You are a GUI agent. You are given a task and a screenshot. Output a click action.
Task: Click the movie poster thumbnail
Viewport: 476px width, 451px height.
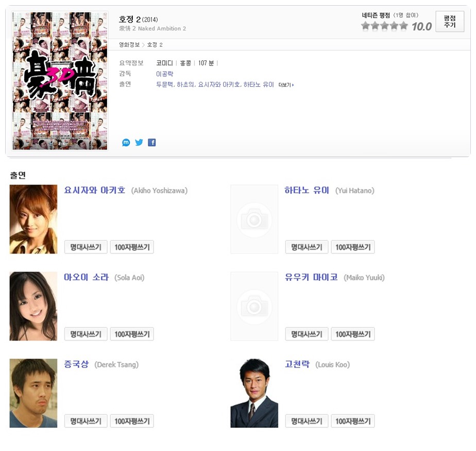point(60,81)
